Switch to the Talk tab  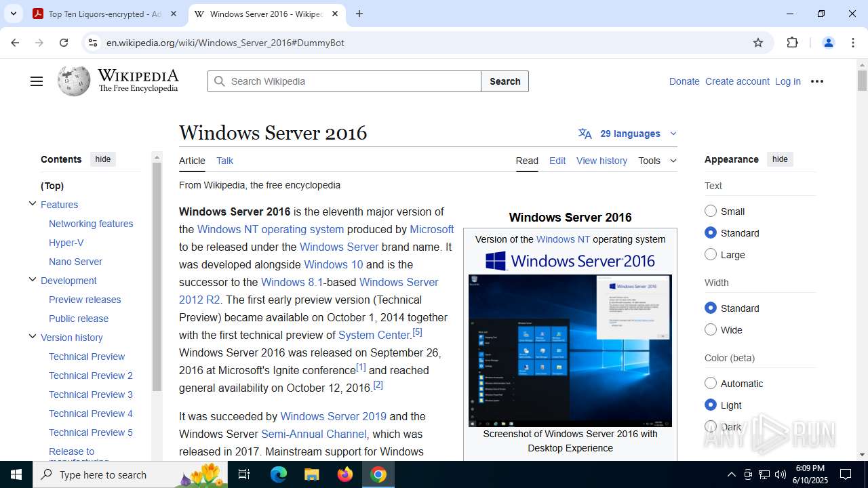pos(224,161)
